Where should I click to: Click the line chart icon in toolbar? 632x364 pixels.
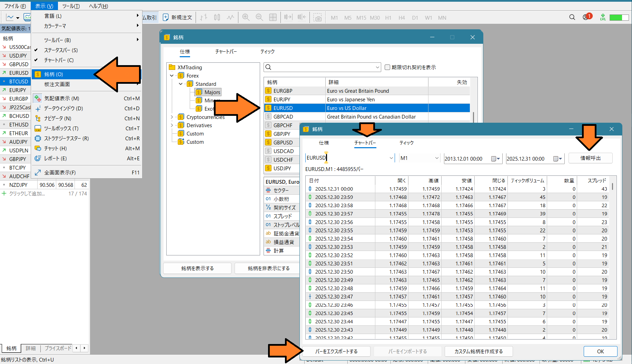point(230,18)
